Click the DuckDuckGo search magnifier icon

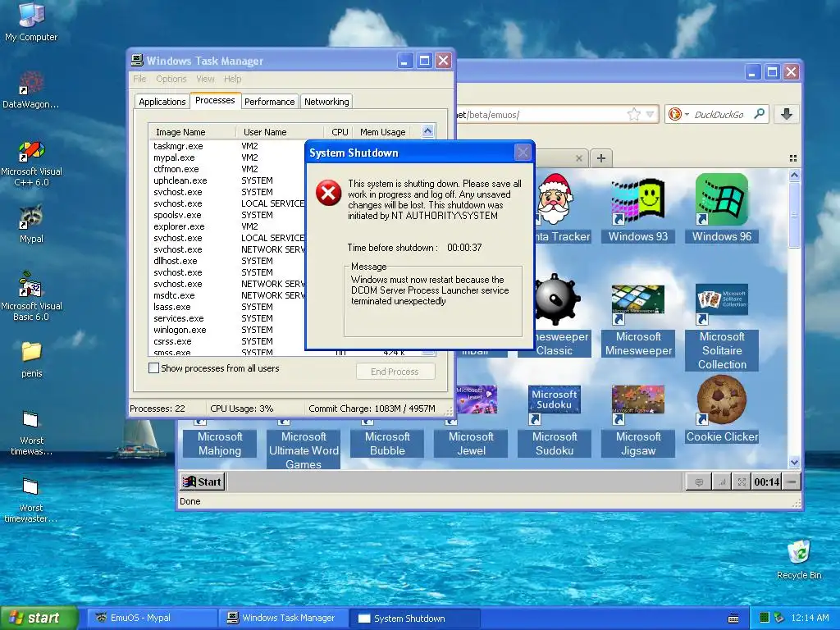click(759, 114)
